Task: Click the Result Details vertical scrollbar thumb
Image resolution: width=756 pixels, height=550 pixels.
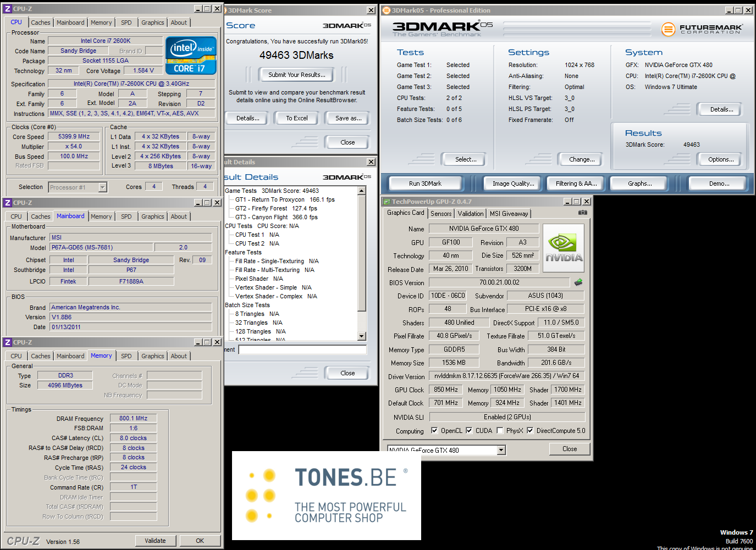Action: (361, 252)
